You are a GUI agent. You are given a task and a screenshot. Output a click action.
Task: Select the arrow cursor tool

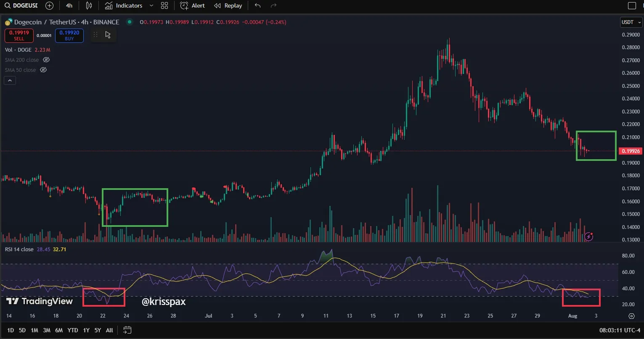coord(108,35)
